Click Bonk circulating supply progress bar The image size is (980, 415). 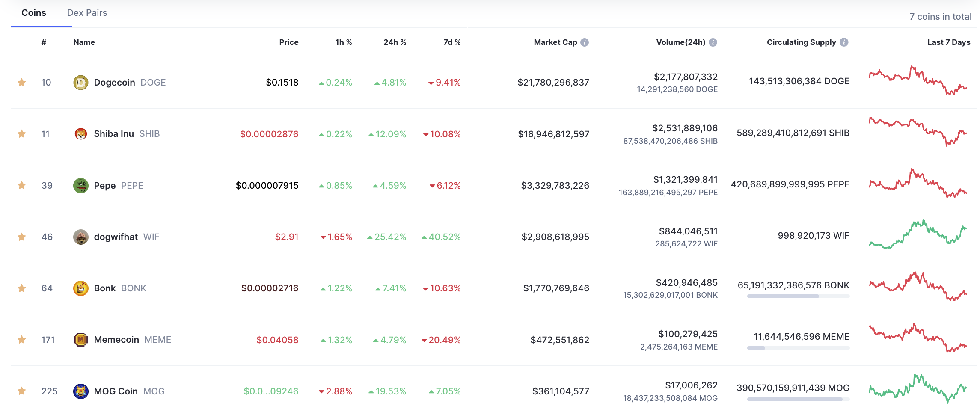pos(798,296)
